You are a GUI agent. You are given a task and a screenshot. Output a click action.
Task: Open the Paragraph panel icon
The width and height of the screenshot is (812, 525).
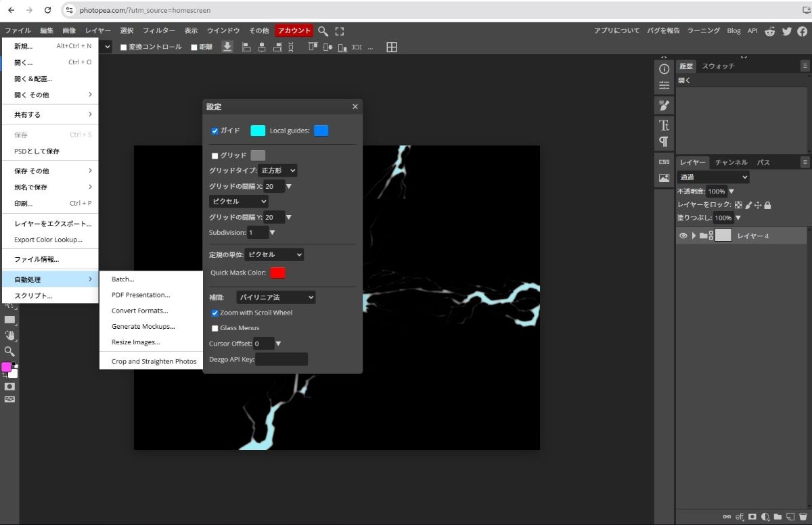664,141
